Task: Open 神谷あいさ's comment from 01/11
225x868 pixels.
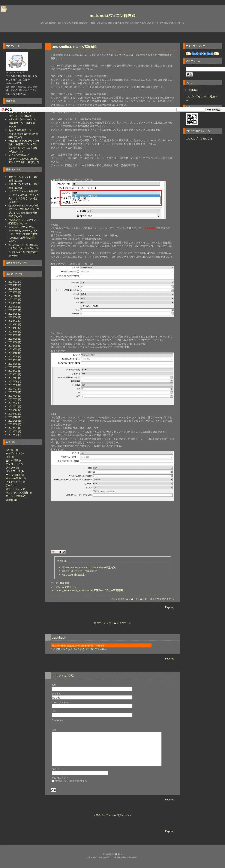Action: pos(23,221)
